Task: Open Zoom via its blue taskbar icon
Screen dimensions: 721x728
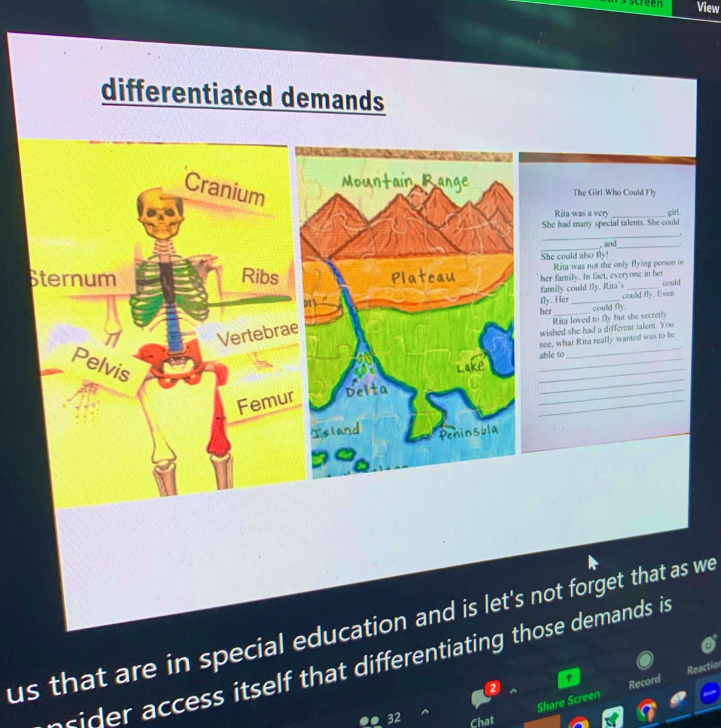Action: pyautogui.click(x=711, y=692)
